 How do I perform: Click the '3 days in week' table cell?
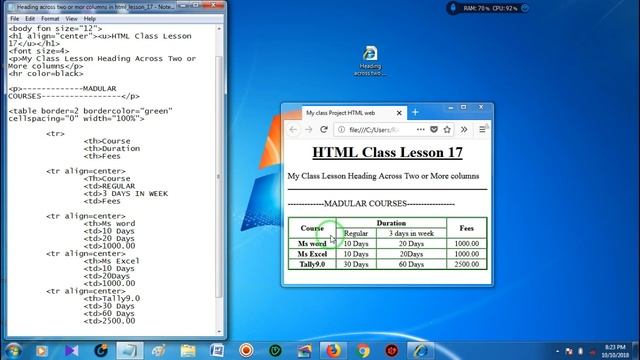coord(411,233)
